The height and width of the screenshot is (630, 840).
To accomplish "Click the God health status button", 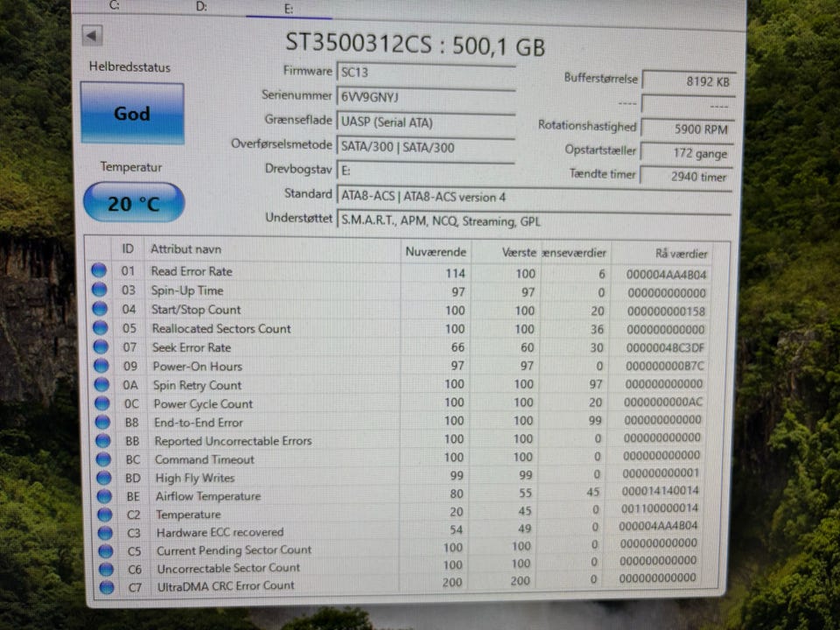I will [x=132, y=113].
